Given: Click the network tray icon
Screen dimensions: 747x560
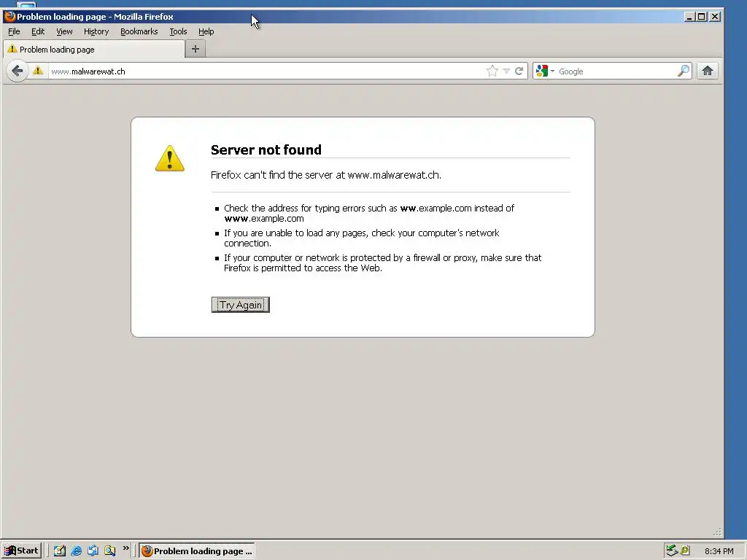Looking at the screenshot, I should [x=672, y=551].
